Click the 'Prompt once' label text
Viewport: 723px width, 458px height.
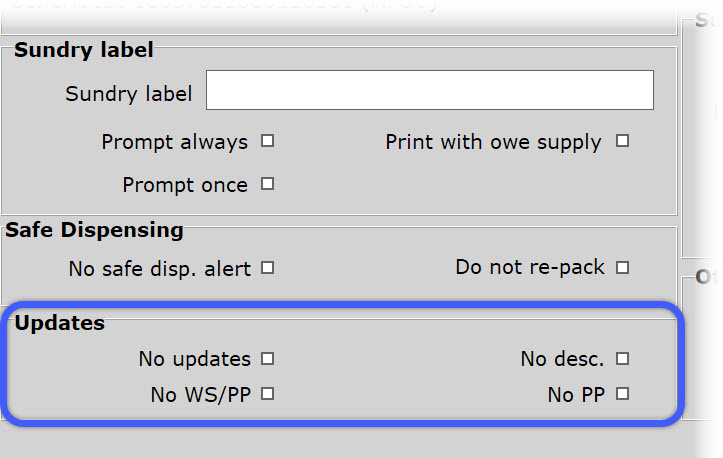point(184,185)
